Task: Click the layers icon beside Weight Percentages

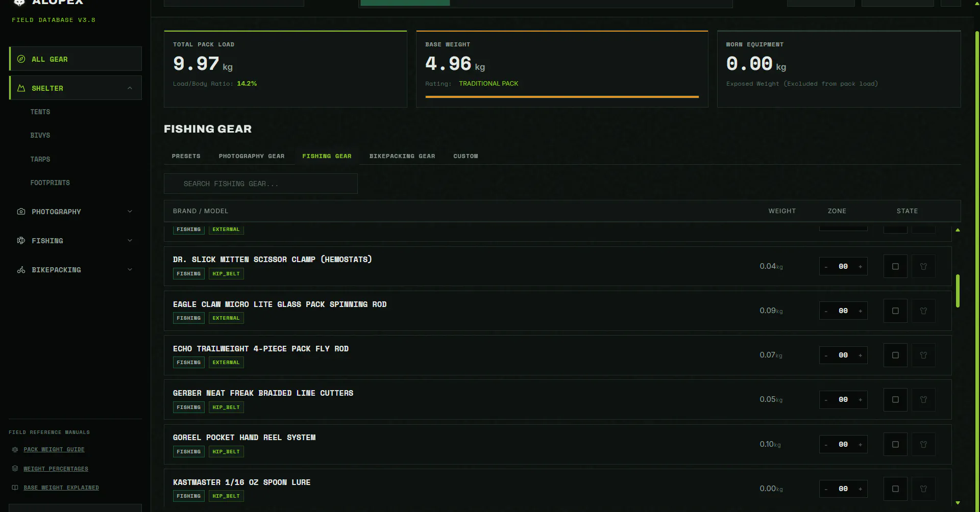Action: tap(15, 469)
